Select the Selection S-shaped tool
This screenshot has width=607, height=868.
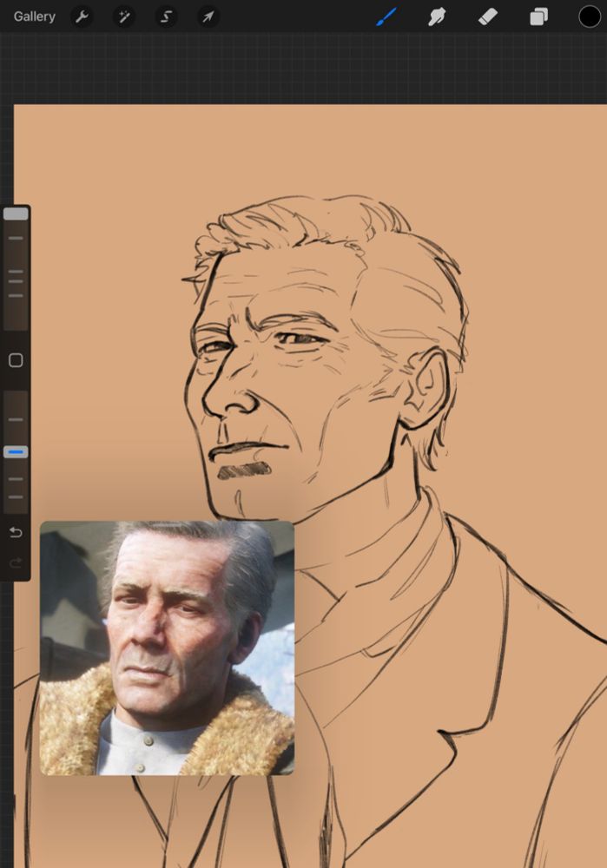click(166, 16)
